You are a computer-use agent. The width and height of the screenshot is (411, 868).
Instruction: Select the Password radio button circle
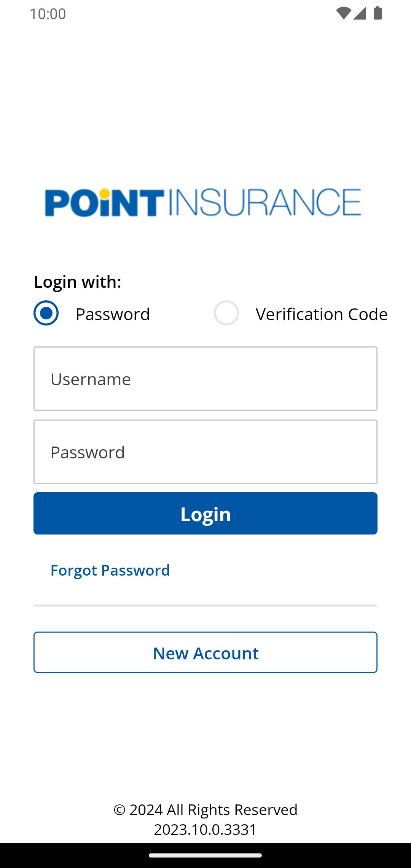(46, 313)
